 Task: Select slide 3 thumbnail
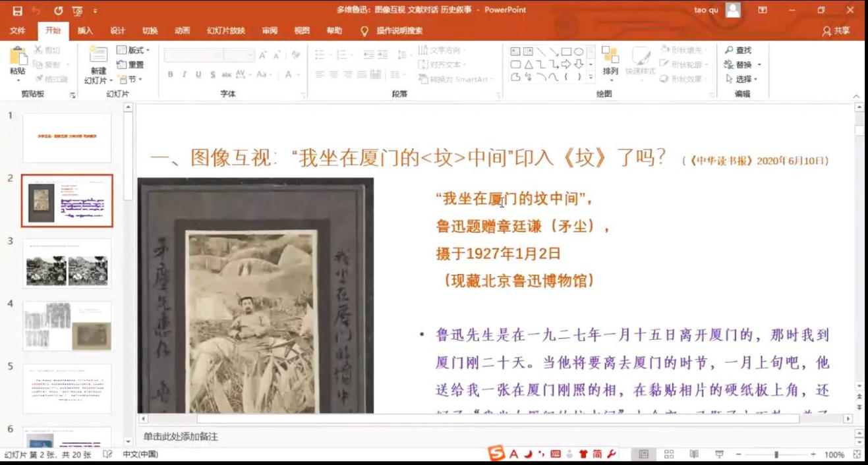tap(67, 263)
